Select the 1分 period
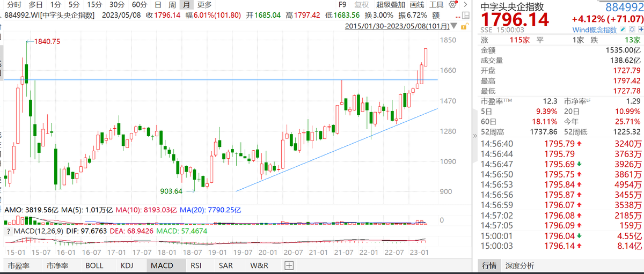This screenshot has height=274, width=644. 56,4
